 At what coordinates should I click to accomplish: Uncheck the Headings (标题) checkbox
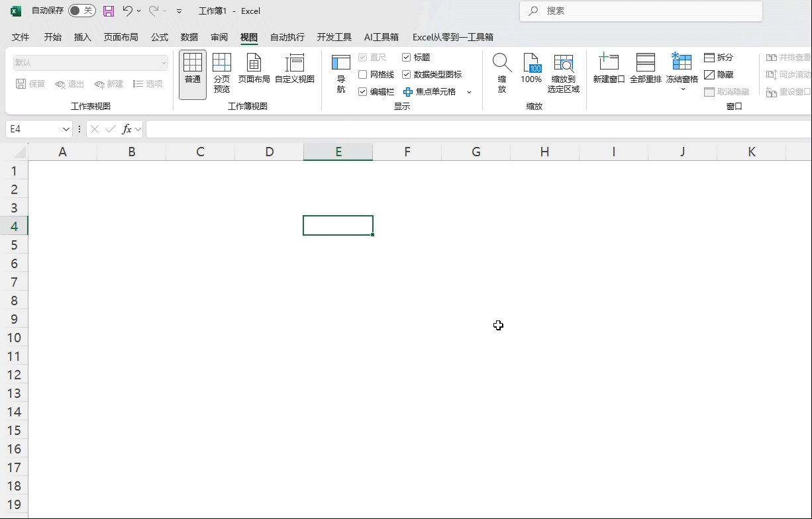click(x=407, y=58)
